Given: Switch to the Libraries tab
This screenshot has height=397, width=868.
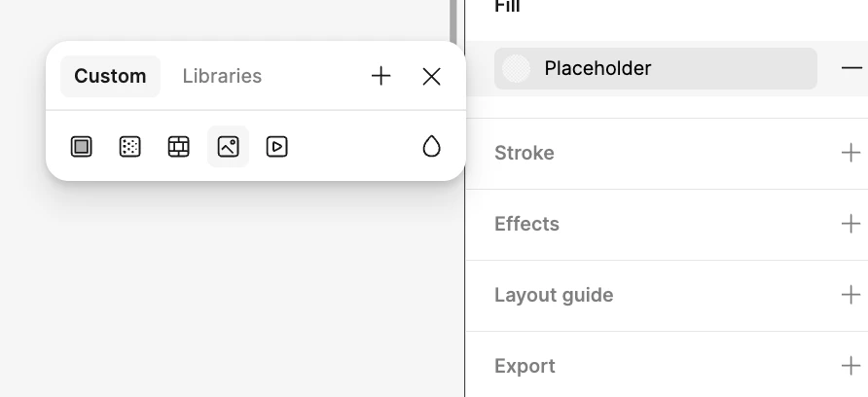Looking at the screenshot, I should (x=222, y=76).
